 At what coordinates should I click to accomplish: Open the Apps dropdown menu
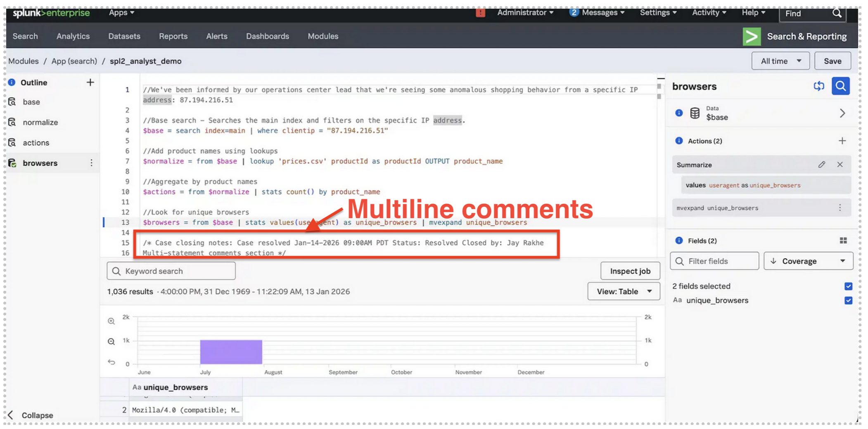coord(121,13)
